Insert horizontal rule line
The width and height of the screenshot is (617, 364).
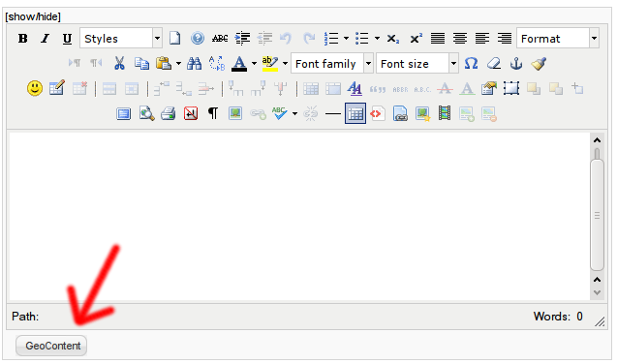coord(333,114)
